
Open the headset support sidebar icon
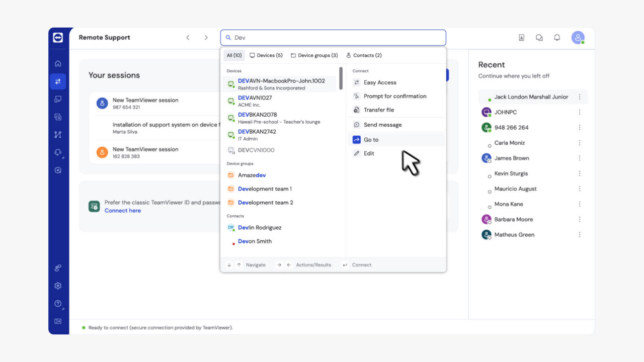coord(58,152)
